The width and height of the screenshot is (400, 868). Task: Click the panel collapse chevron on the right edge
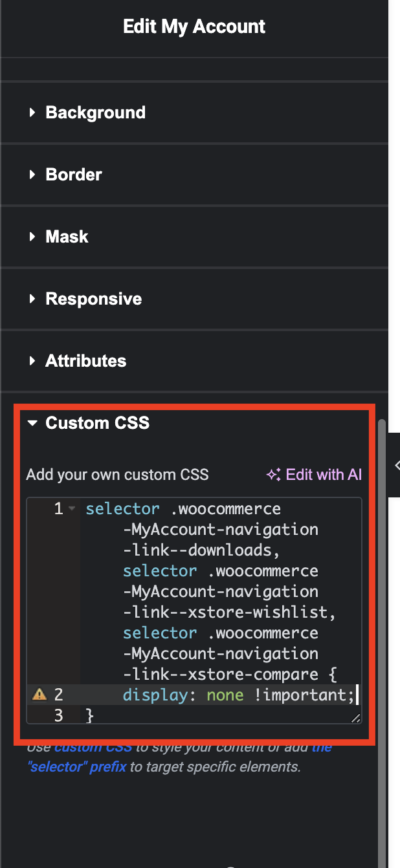[396, 465]
